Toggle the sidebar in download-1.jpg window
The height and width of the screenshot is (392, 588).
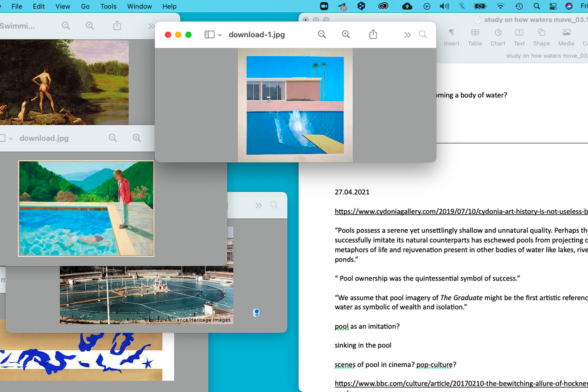pyautogui.click(x=209, y=35)
